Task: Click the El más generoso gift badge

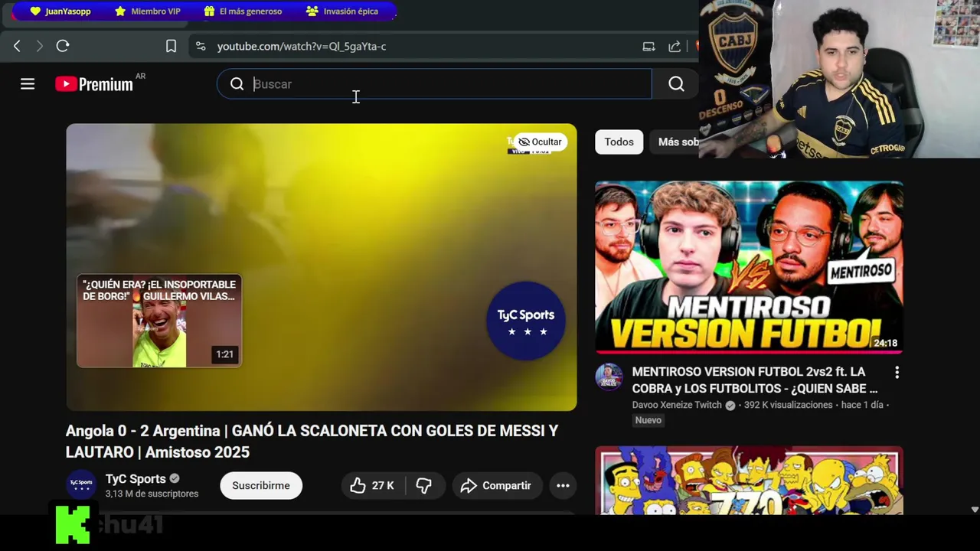Action: click(x=243, y=11)
